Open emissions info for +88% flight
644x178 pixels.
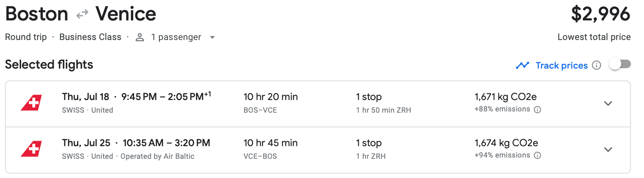(538, 109)
